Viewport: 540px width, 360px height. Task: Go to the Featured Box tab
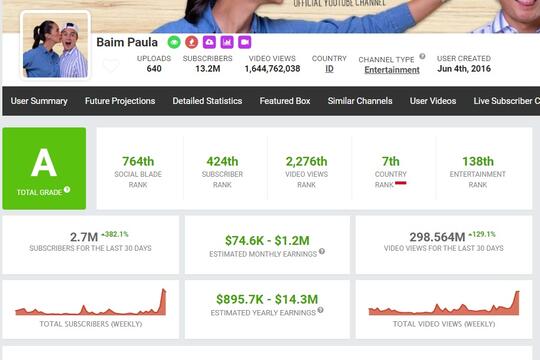click(285, 101)
